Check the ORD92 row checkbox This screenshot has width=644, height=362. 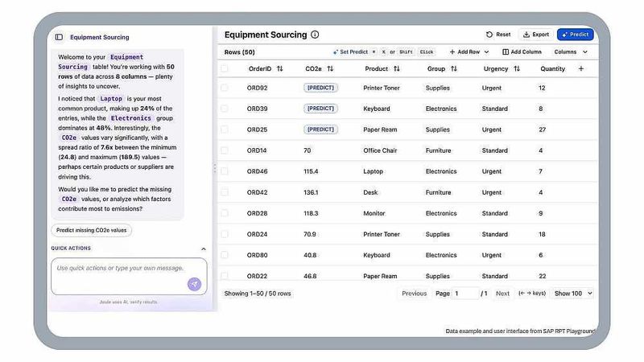pos(225,88)
